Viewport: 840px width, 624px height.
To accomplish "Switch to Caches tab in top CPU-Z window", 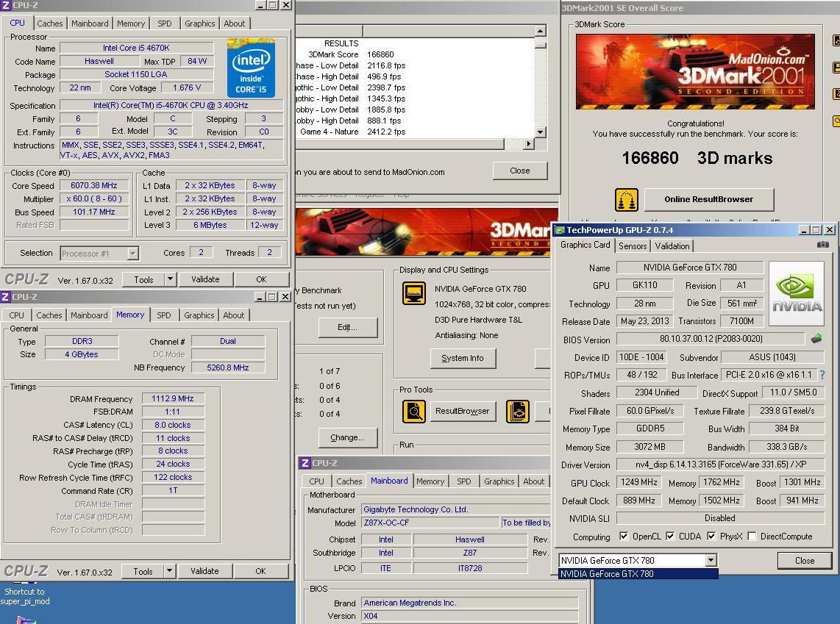I will click(x=50, y=24).
